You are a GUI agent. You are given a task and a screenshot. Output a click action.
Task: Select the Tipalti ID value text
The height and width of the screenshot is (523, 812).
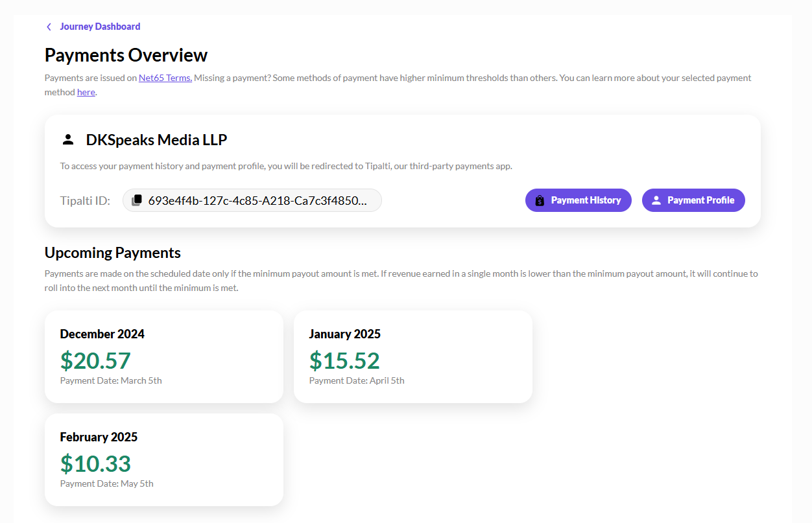(x=257, y=200)
